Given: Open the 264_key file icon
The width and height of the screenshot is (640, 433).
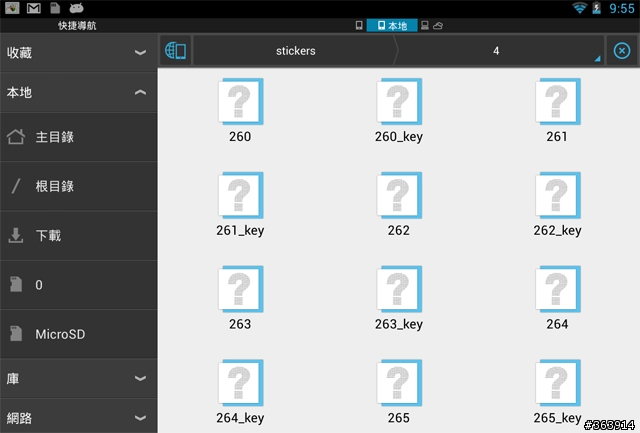Looking at the screenshot, I should [240, 383].
